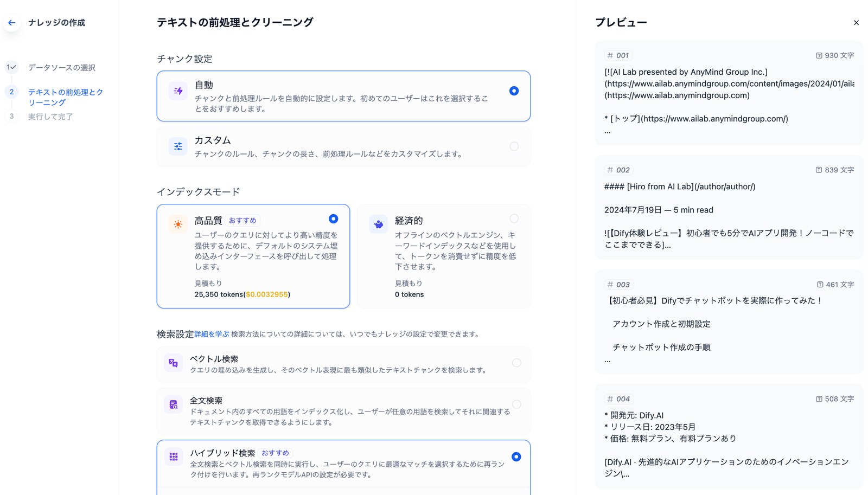Click the piggy bank icon for 経済的 mode
The width and height of the screenshot is (868, 495).
(378, 223)
